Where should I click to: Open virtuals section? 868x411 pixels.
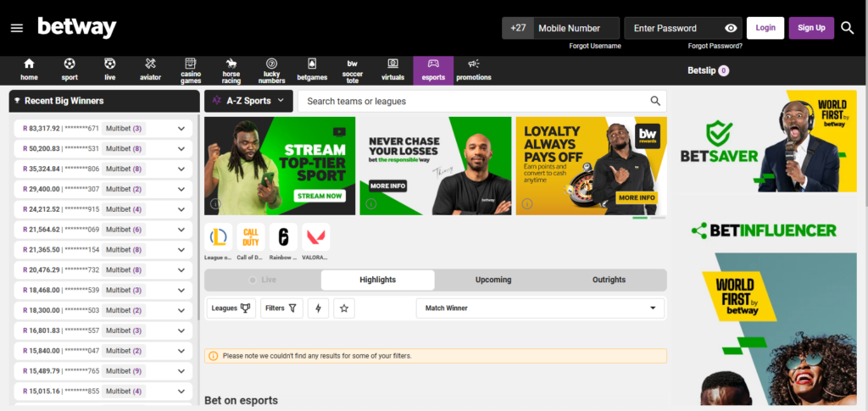[393, 70]
